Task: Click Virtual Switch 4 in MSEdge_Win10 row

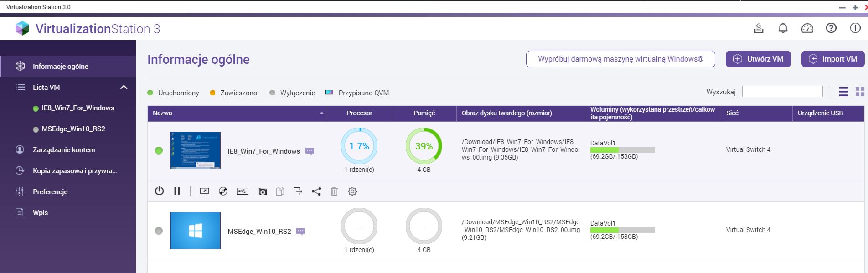Action: coord(748,230)
